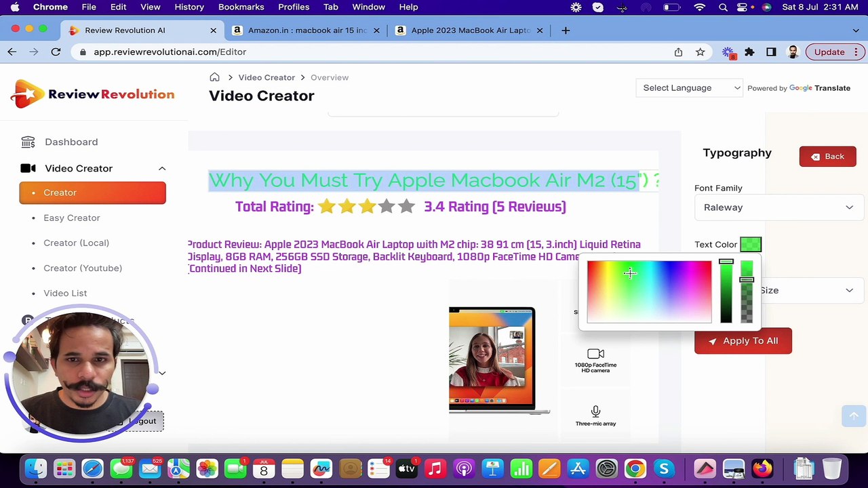The width and height of the screenshot is (868, 488).
Task: Open Creator (Local) in the sidebar
Action: point(76,243)
